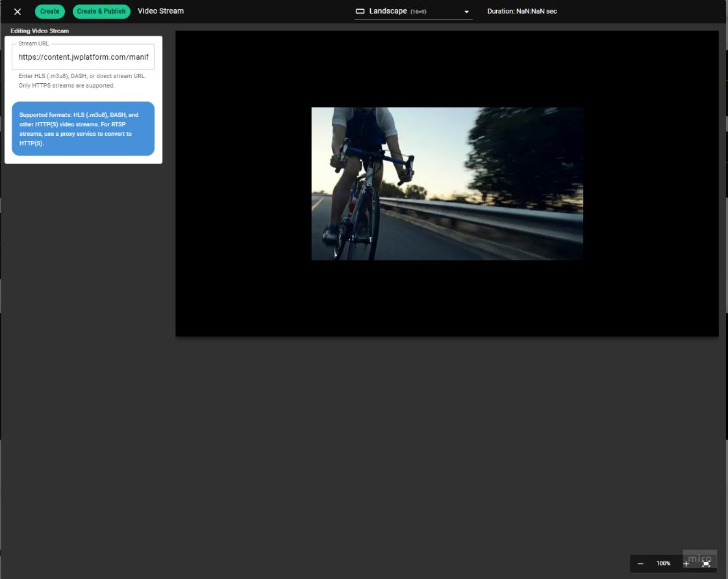Image resolution: width=728 pixels, height=579 pixels.
Task: Click the fit-to-screen zoom icon
Action: tap(707, 563)
